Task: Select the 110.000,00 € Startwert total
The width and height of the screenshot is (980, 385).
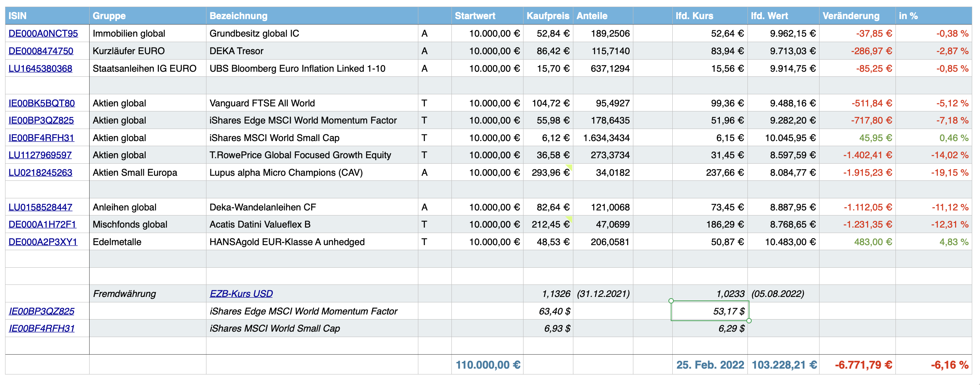Action: tap(487, 365)
